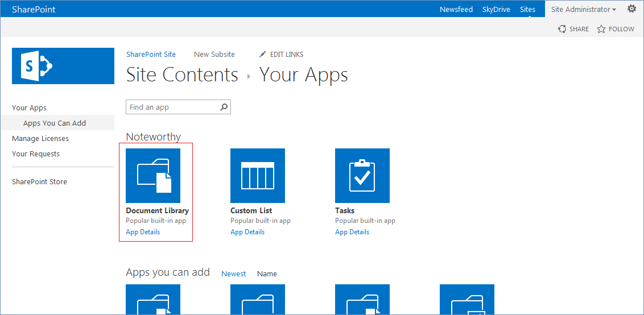Image resolution: width=644 pixels, height=315 pixels.
Task: Click the Noteworthy heading text
Action: (x=153, y=137)
